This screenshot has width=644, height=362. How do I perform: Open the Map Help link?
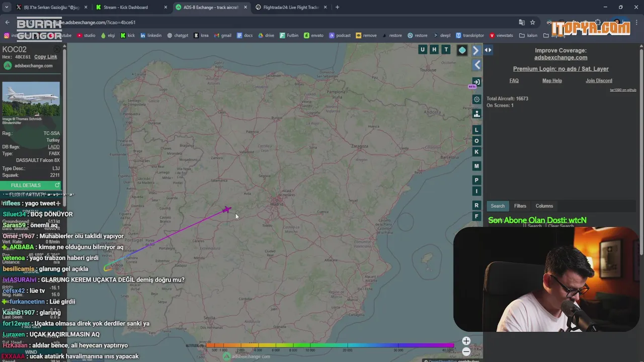click(x=552, y=81)
